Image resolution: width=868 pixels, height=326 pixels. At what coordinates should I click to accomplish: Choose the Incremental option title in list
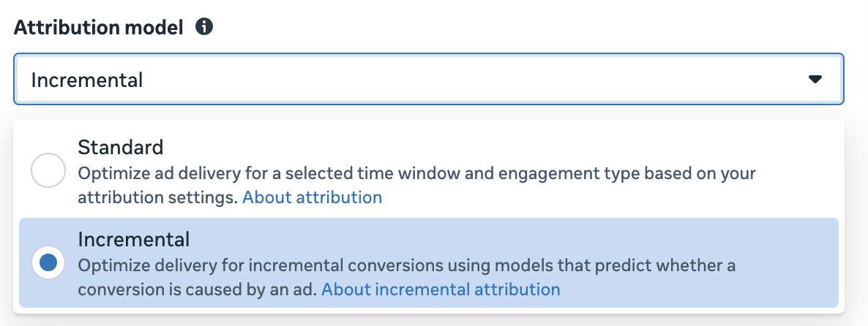click(x=134, y=239)
